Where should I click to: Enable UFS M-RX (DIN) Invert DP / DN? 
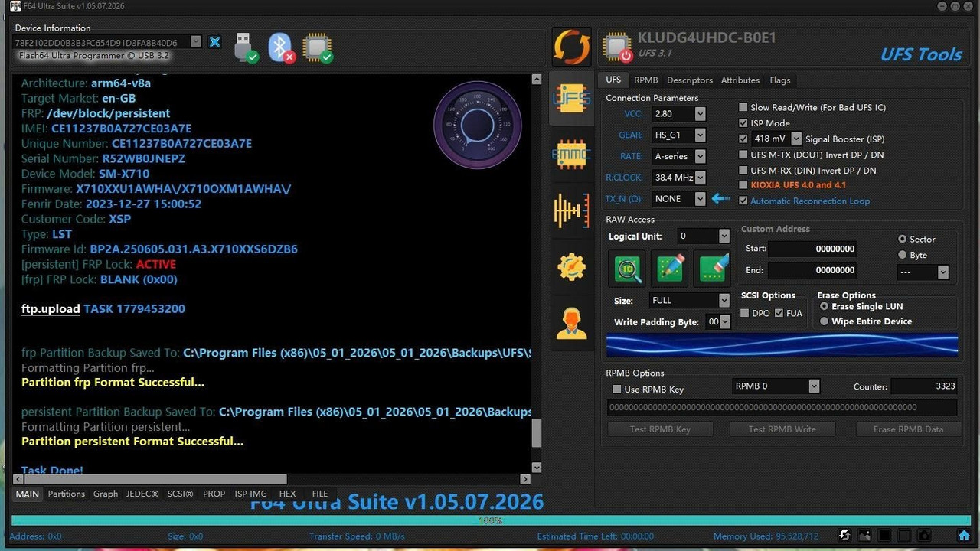743,171
